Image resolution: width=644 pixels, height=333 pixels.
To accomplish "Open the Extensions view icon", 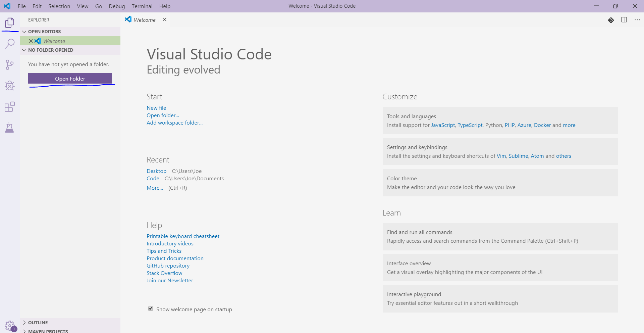I will 10,107.
